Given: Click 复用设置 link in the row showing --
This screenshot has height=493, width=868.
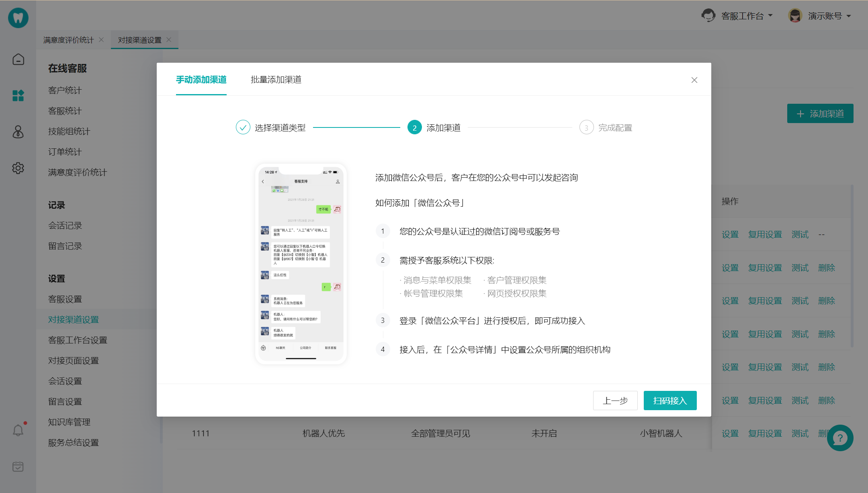Looking at the screenshot, I should (x=765, y=234).
